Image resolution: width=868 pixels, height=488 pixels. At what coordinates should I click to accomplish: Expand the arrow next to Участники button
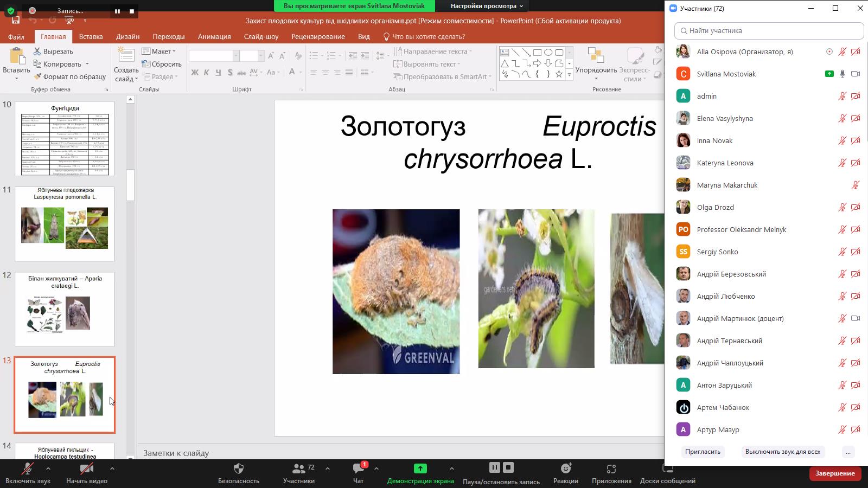coord(328,468)
